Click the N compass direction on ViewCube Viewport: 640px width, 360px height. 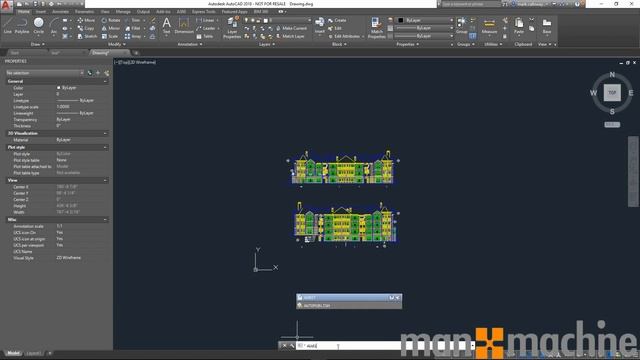click(612, 74)
